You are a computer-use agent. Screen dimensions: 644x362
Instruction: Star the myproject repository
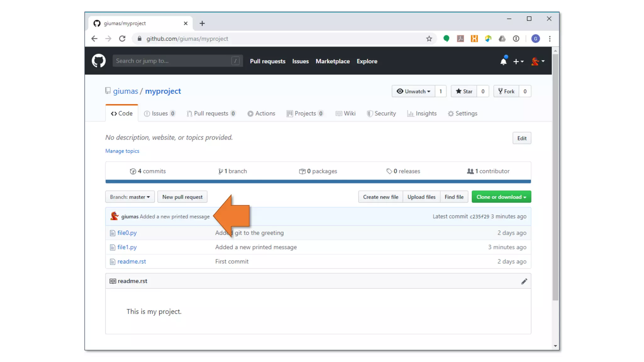pyautogui.click(x=464, y=91)
